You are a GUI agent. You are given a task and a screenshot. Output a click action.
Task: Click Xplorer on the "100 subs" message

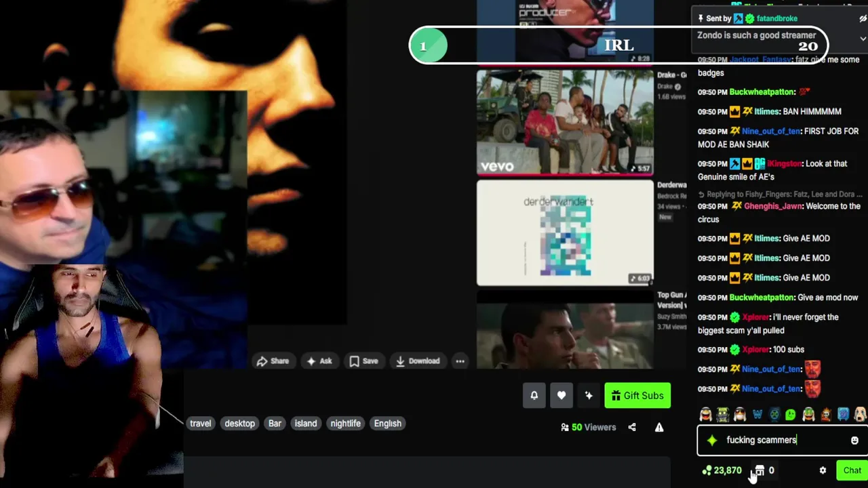(755, 350)
